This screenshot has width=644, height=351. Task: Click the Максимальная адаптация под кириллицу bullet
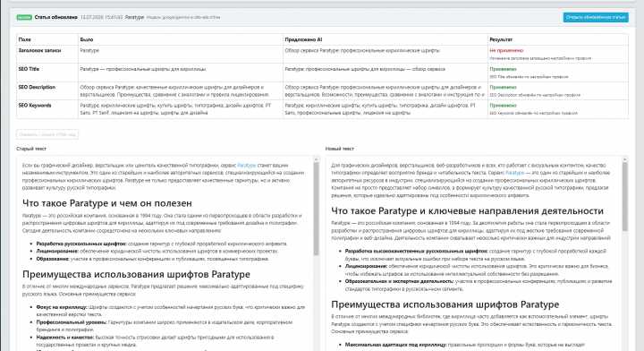click(464, 345)
